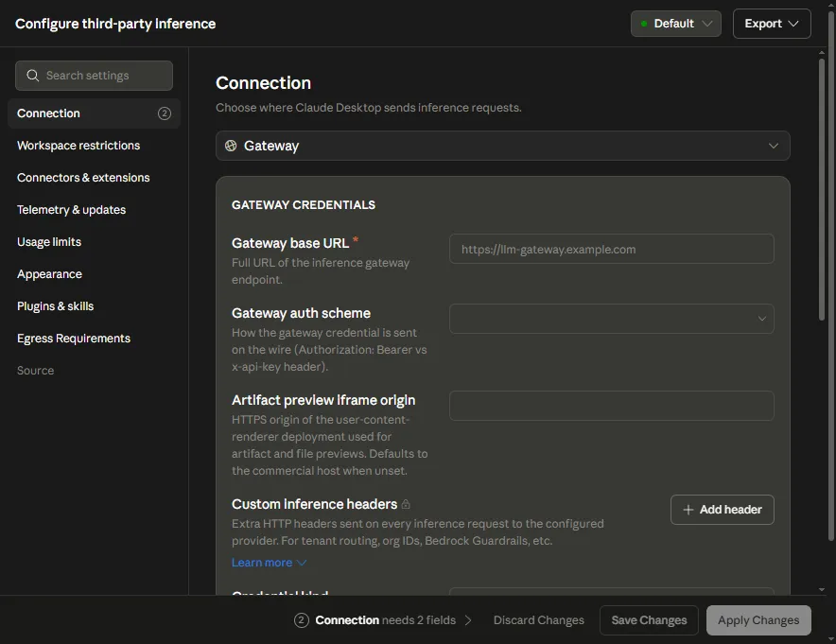Click the 'Artifact preview iframe origin' label
Viewport: 836px width, 644px height.
323,400
